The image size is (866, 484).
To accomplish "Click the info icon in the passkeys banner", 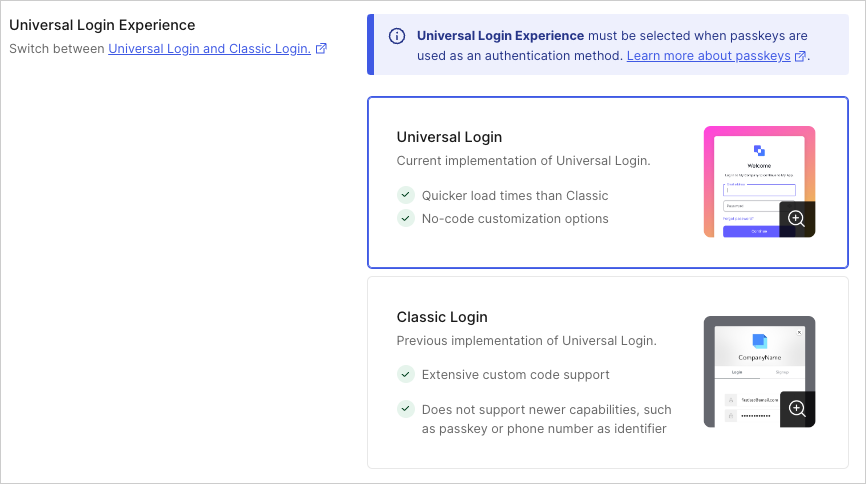I will [x=397, y=36].
